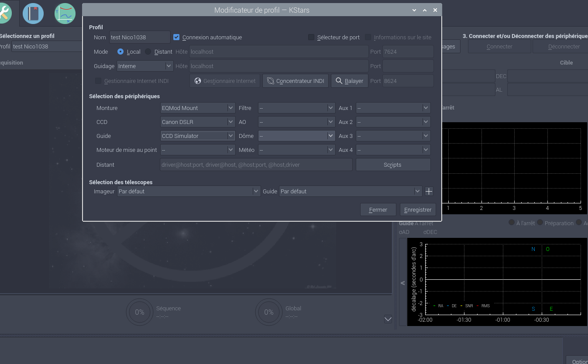Screen dimensions: 588x364
Task: Open the Scripts button
Action: click(393, 165)
